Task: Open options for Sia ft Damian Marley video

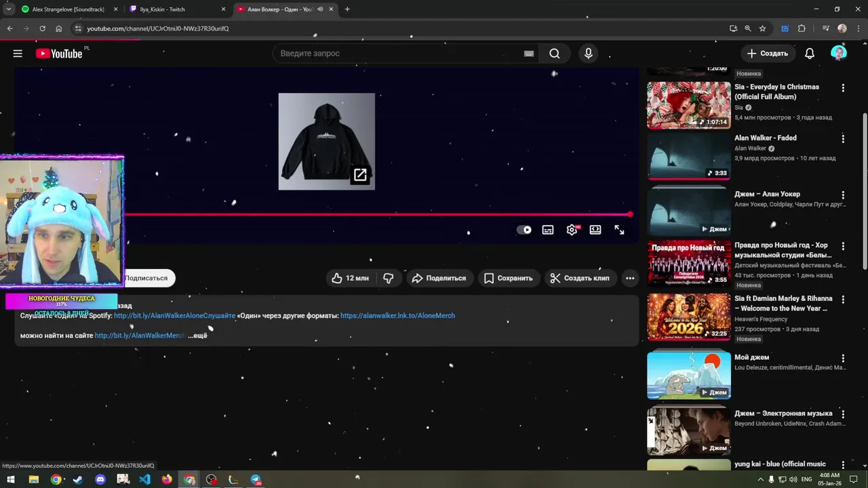Action: click(843, 299)
